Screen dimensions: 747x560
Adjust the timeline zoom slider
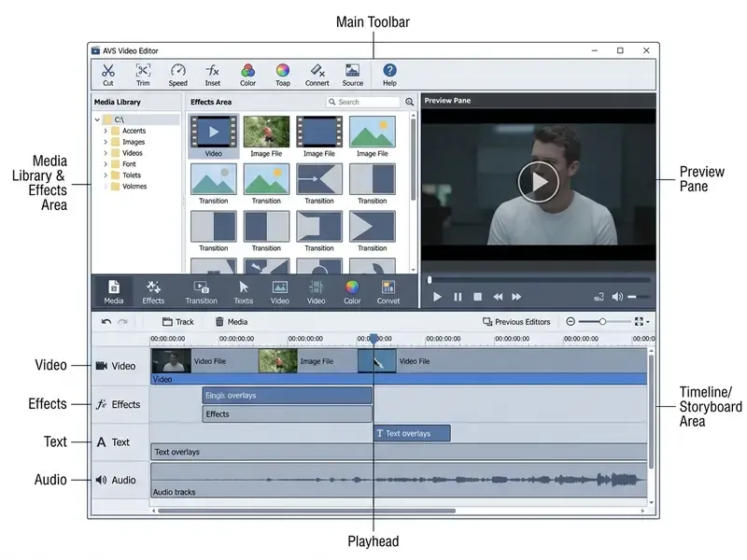[604, 321]
